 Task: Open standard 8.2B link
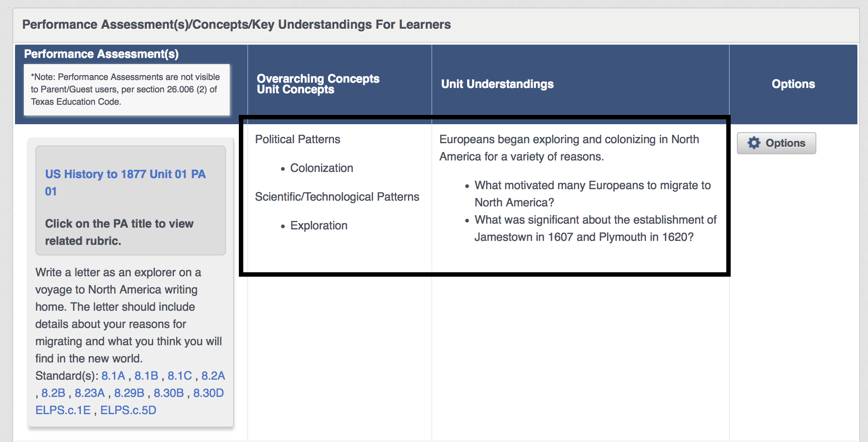point(53,393)
